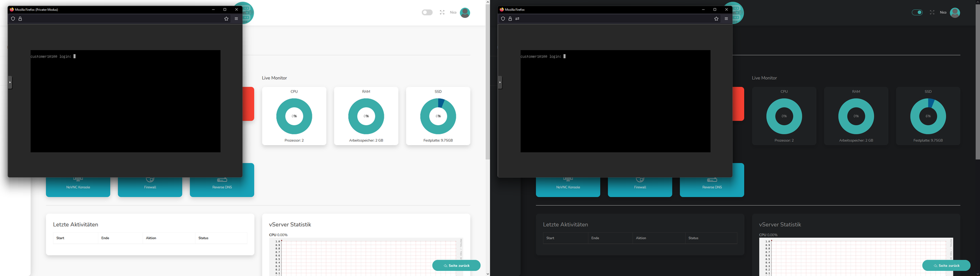Click the tracking-protection shield in the private-mode Firefox window
This screenshot has width=980, height=276.
tap(13, 19)
